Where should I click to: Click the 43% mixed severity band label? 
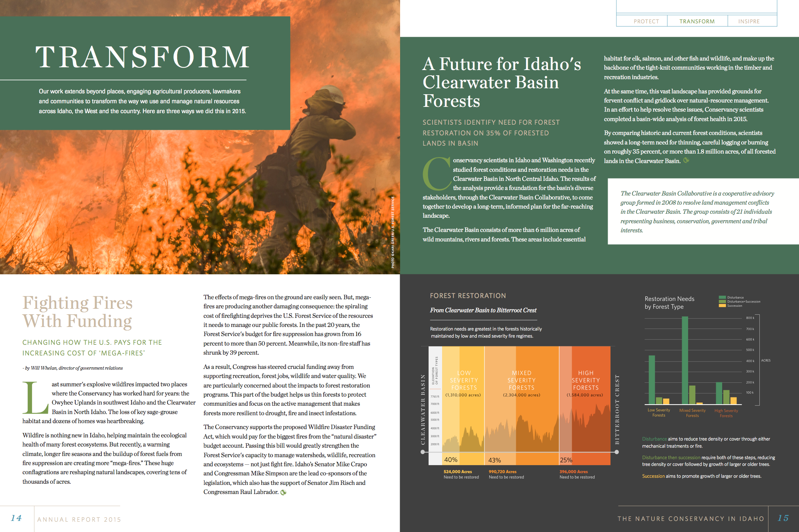coord(494,460)
